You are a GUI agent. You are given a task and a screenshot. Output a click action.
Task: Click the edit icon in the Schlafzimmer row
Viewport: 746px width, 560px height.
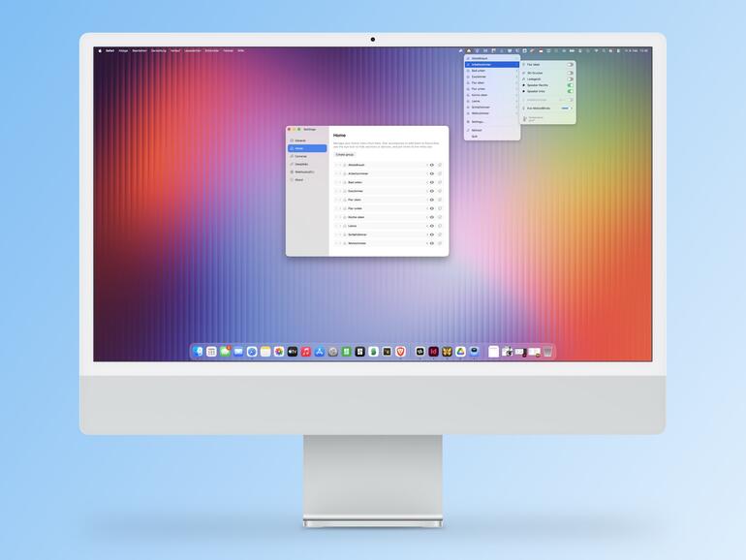[440, 234]
